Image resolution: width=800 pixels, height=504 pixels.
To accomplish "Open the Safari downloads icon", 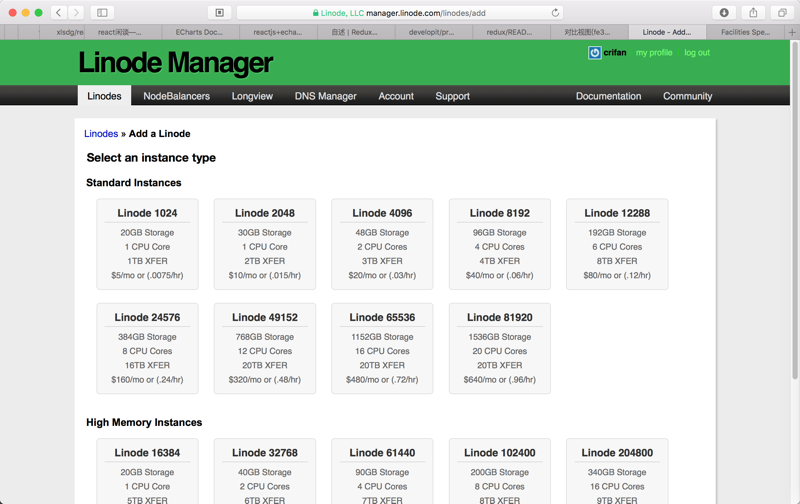I will click(724, 13).
